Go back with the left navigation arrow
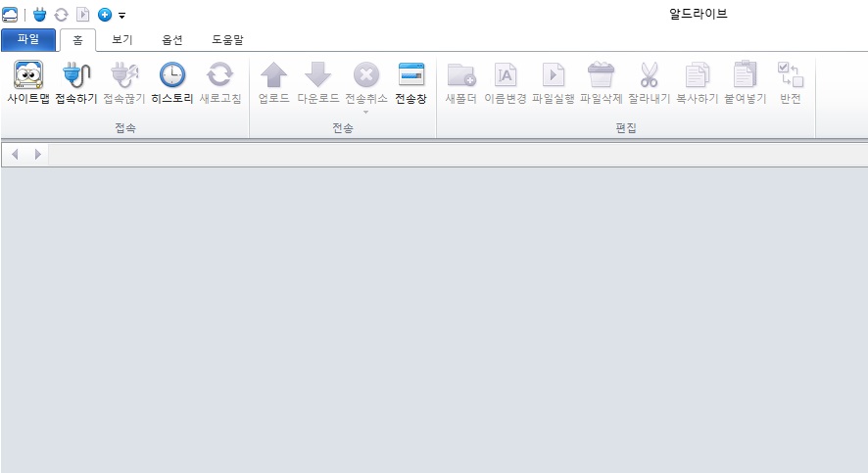 click(x=15, y=155)
